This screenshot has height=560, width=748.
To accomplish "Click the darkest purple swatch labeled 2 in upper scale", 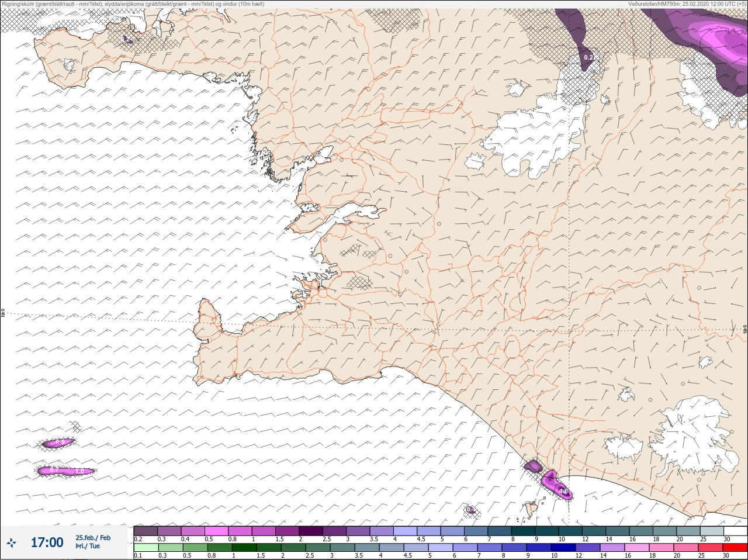I will coord(311,531).
